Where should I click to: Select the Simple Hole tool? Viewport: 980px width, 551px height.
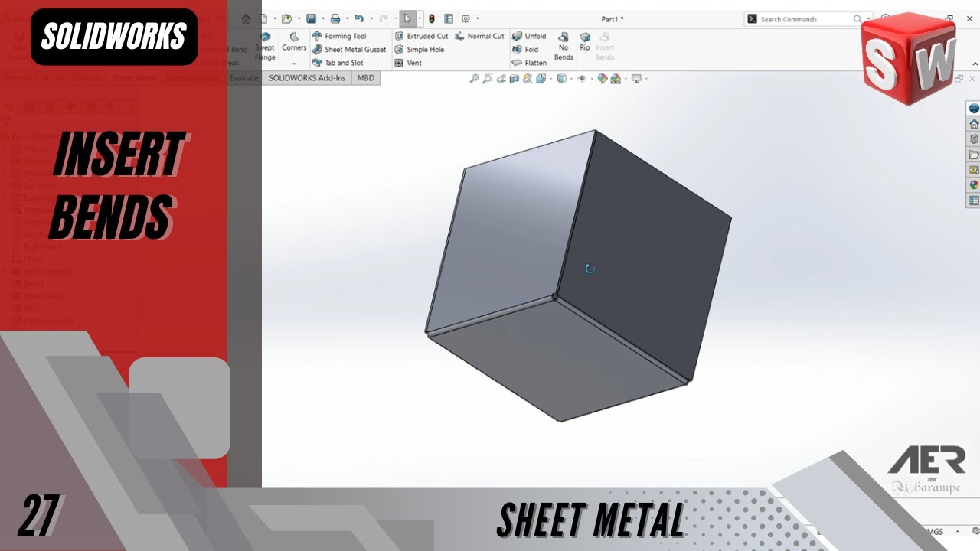pyautogui.click(x=419, y=50)
